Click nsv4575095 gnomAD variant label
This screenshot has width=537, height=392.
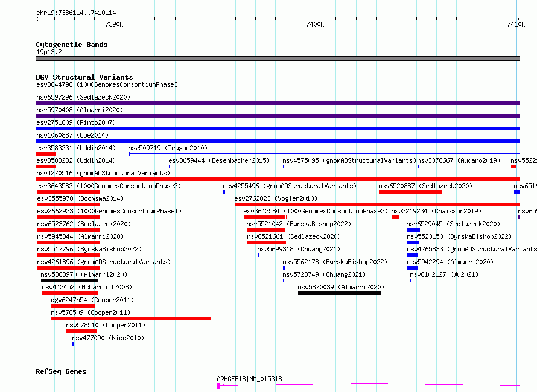click(x=349, y=160)
